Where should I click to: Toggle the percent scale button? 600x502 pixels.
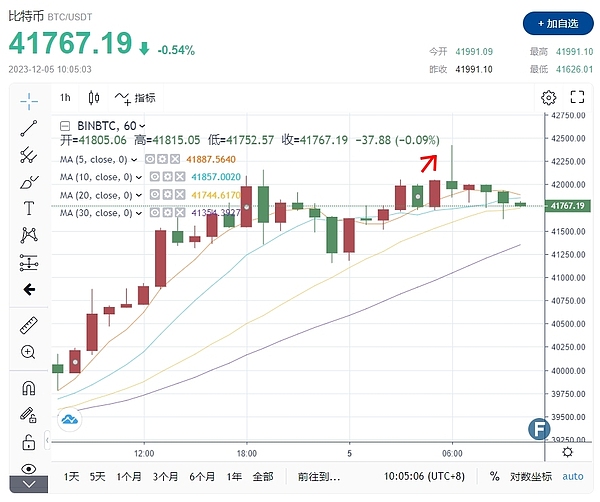tap(495, 477)
